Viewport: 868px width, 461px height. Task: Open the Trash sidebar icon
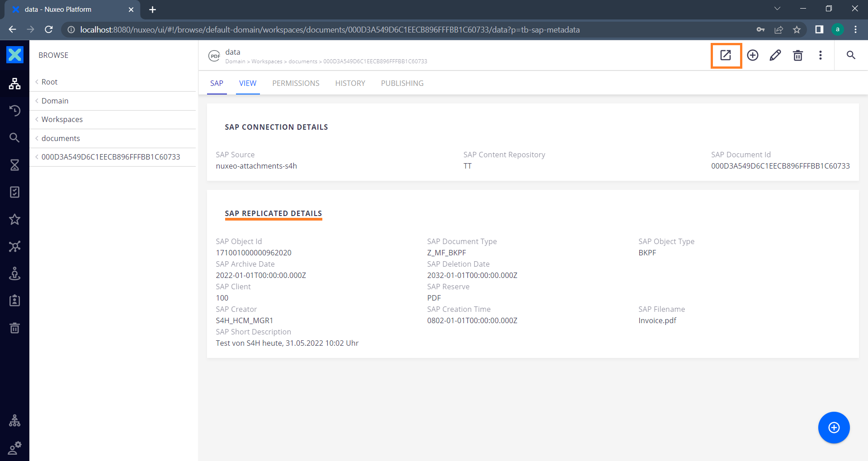(14, 328)
